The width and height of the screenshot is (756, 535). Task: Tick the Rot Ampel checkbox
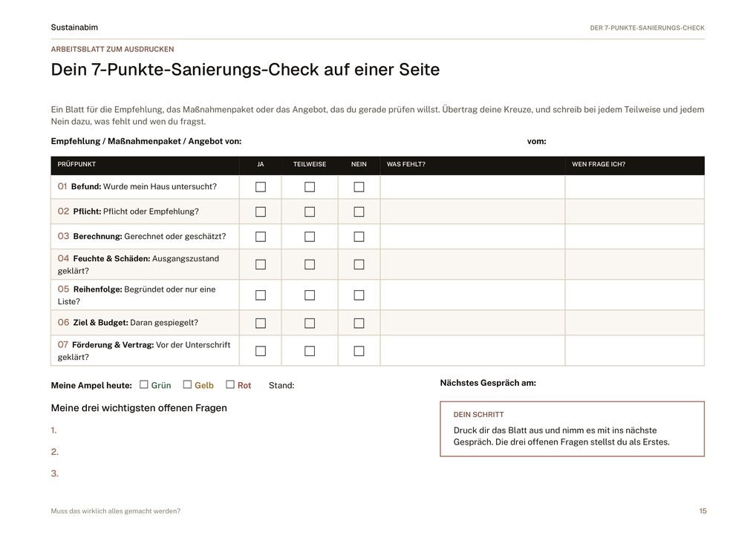230,384
